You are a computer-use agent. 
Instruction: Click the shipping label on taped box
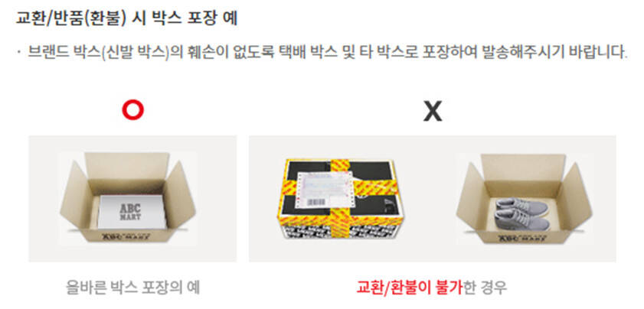[x=325, y=189]
